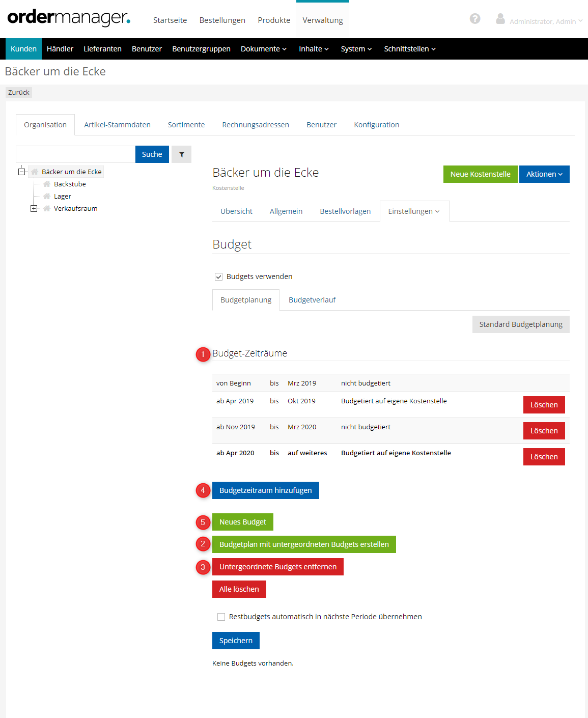Open the Dokumente menu in navigation bar
Screen dimensions: 588x718
pos(263,49)
